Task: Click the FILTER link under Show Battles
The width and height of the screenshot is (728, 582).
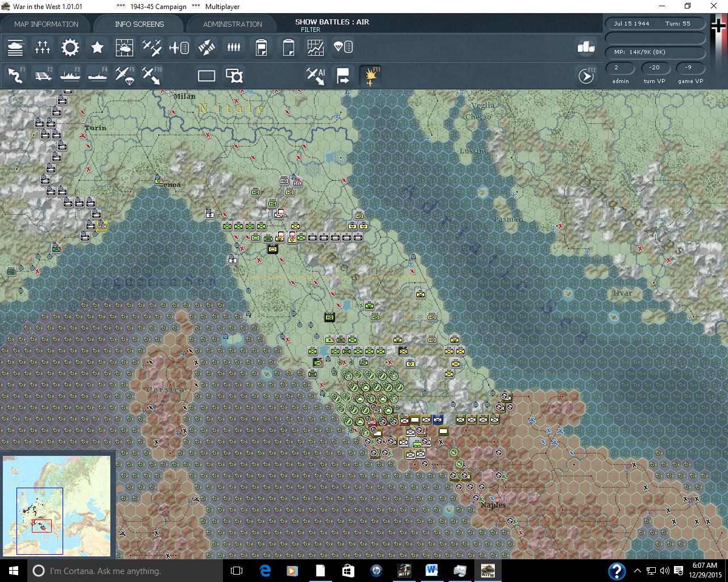Action: [x=311, y=30]
